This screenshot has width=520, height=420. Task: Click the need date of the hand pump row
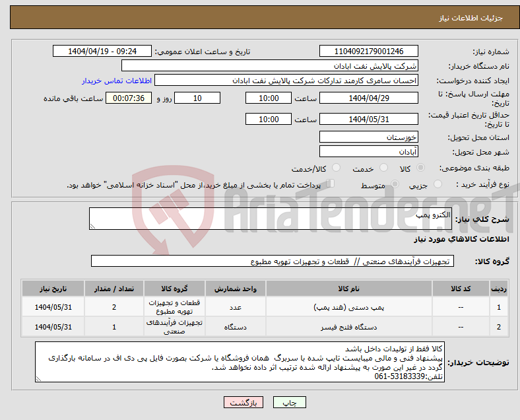tap(53, 307)
